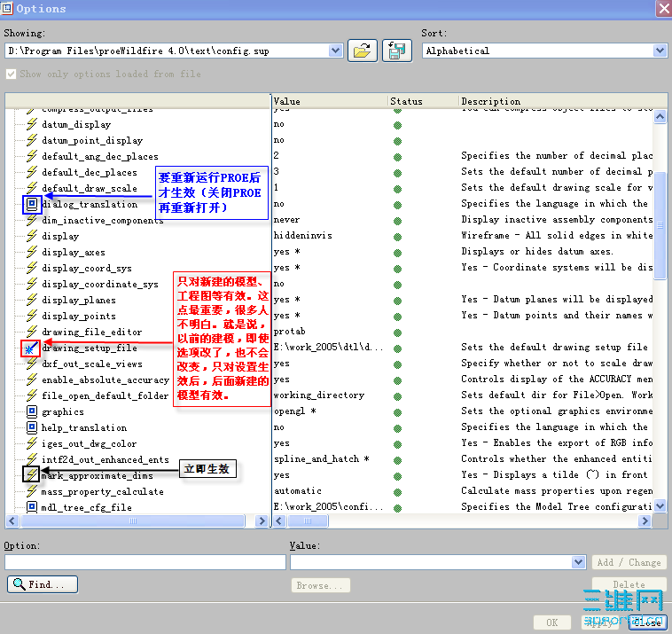Click the value 'spline_and_hatch *'
Screen dimensions: 672x634
(322, 459)
